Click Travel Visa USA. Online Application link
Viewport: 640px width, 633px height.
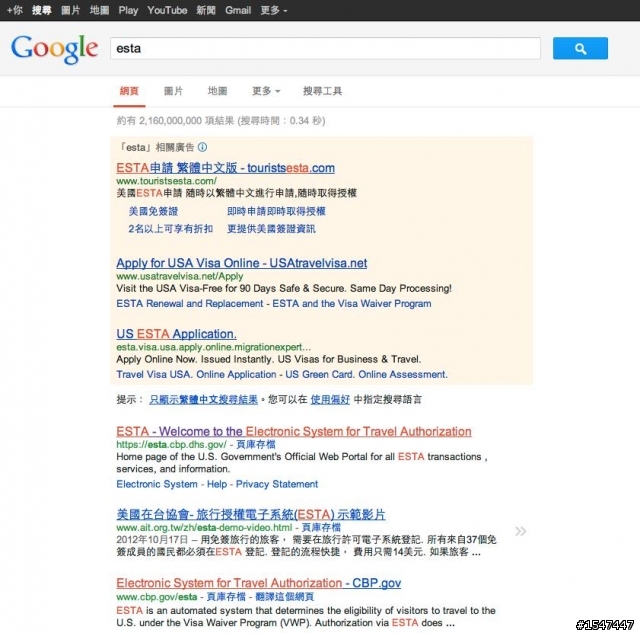point(196,374)
